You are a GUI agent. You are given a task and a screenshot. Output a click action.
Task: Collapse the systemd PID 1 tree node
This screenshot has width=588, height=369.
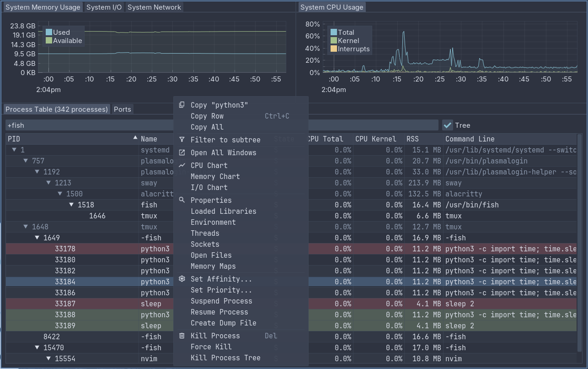pyautogui.click(x=14, y=150)
